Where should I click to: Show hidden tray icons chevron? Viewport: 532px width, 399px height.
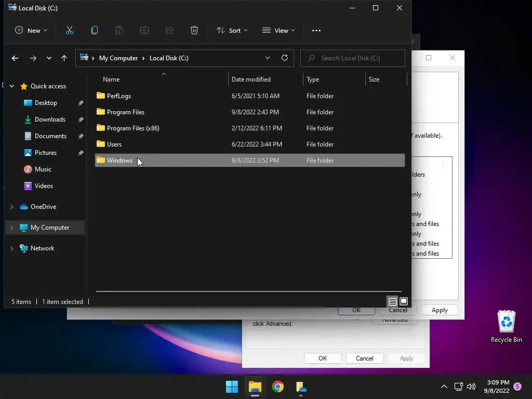[444, 387]
